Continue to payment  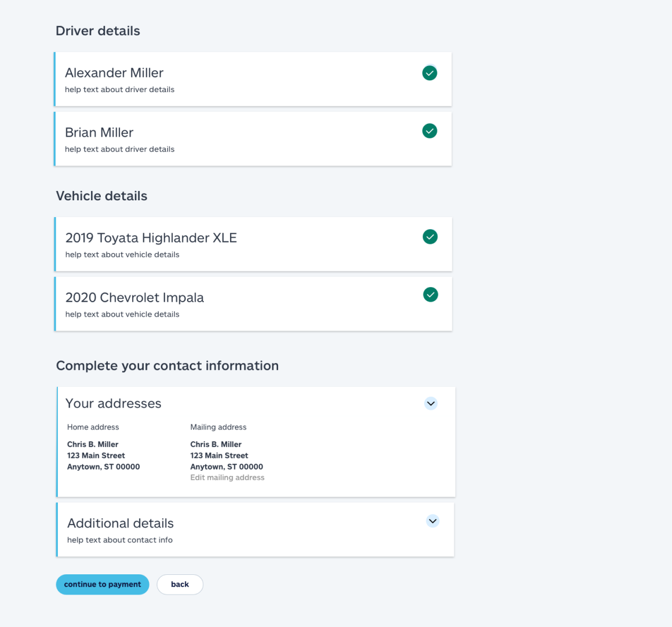pos(103,585)
